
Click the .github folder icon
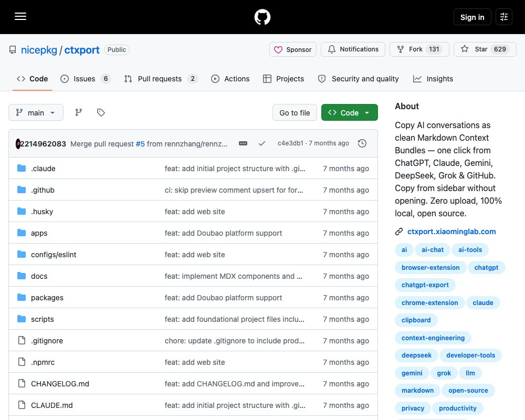pyautogui.click(x=22, y=190)
